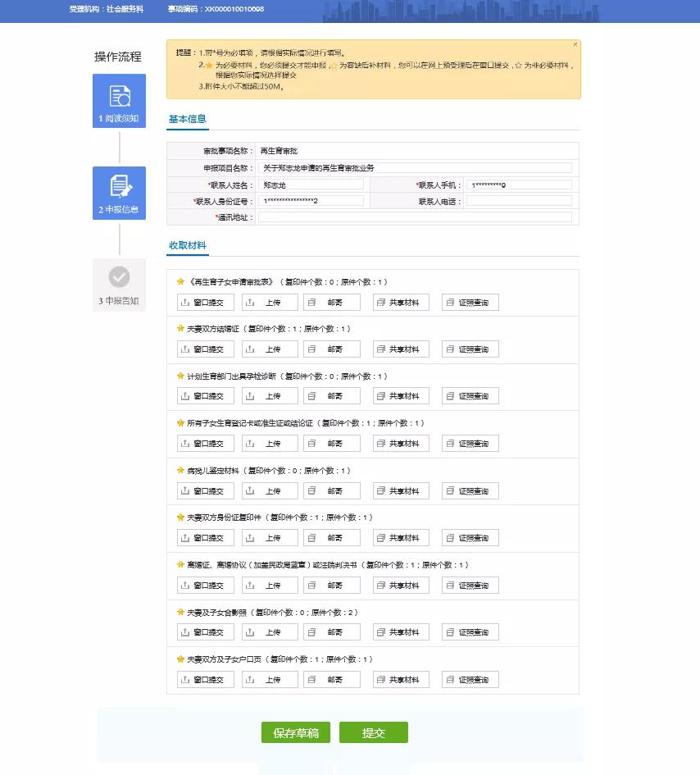Click the 通讯地址 input field
Screen dimensions: 700x775
[x=415, y=217]
